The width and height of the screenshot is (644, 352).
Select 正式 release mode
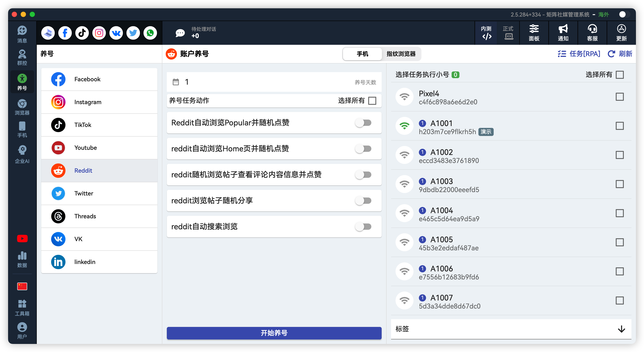[x=508, y=33]
